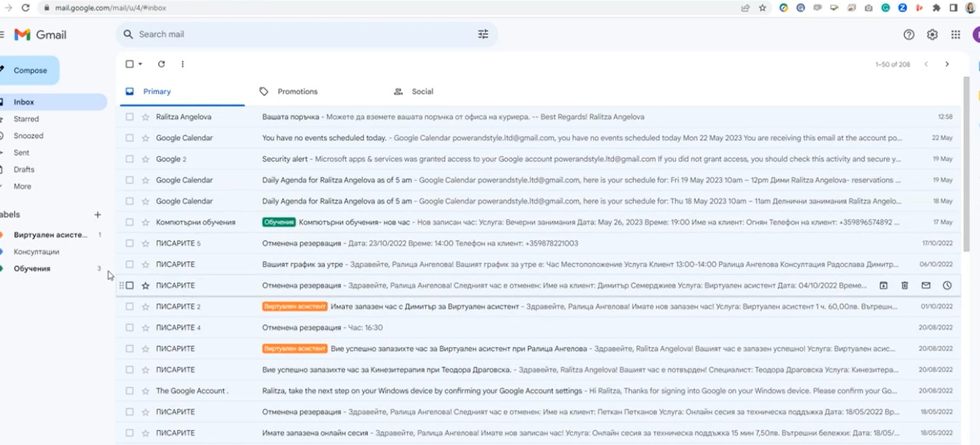Open the select dropdown arrow
The height and width of the screenshot is (445, 980).
(140, 64)
